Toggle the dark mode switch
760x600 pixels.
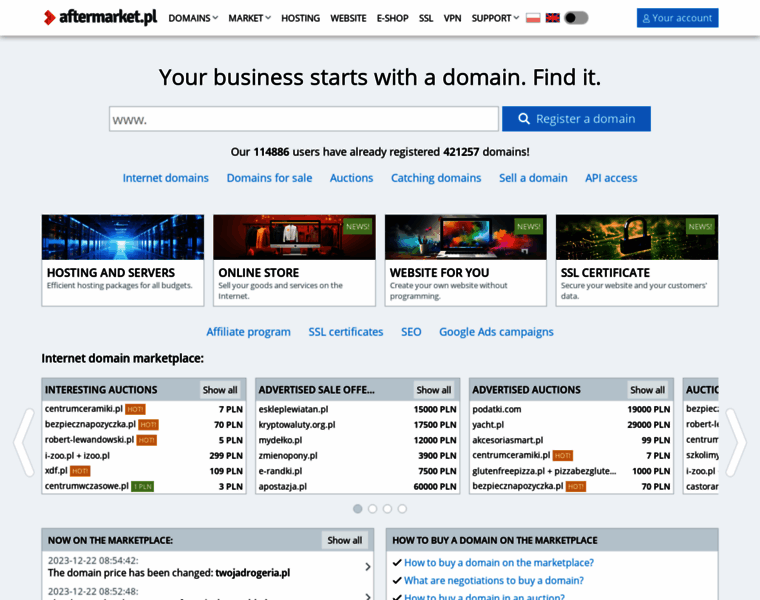pos(576,18)
